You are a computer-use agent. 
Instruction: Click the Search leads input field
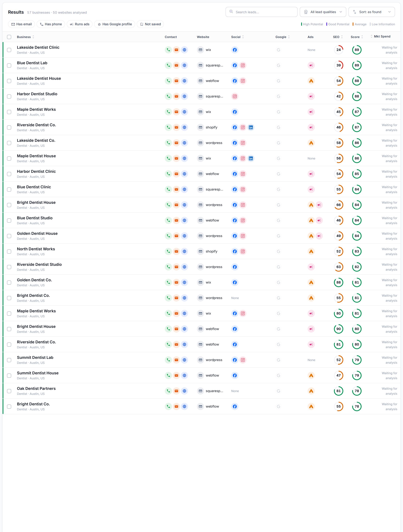(261, 12)
